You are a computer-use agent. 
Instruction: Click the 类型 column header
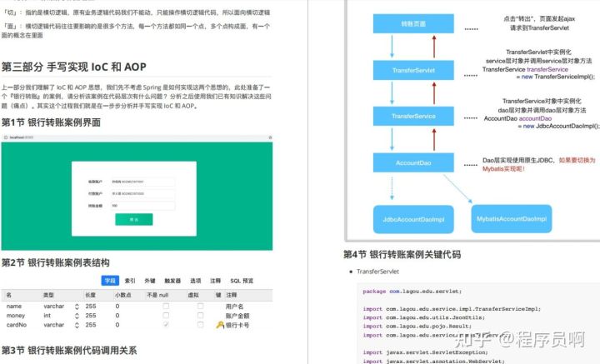point(48,295)
